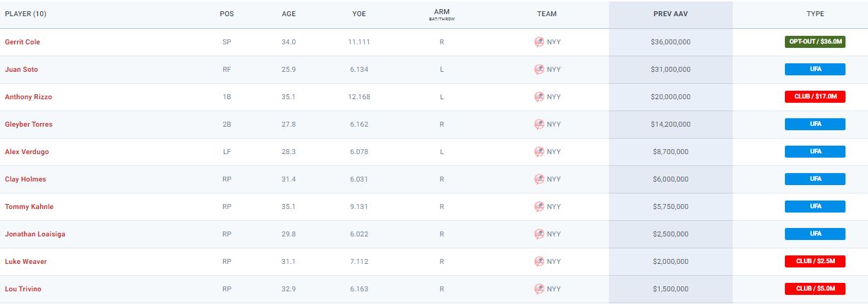Viewport: 868px width, 304px height.
Task: Click the Yankees logo in Lou Trivino's row
Action: [539, 289]
